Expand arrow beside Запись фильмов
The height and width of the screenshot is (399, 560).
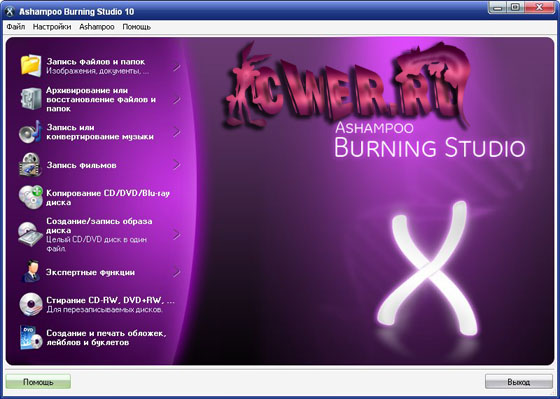(176, 165)
